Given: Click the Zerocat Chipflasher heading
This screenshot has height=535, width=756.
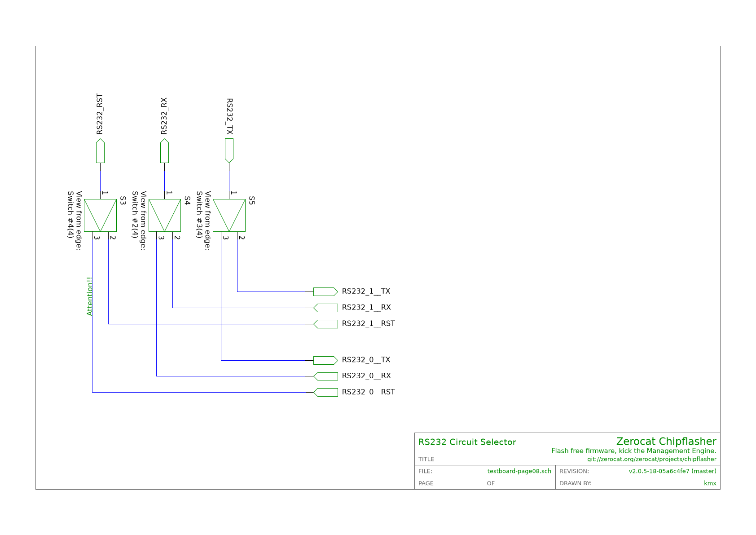Looking at the screenshot, I should point(666,442).
